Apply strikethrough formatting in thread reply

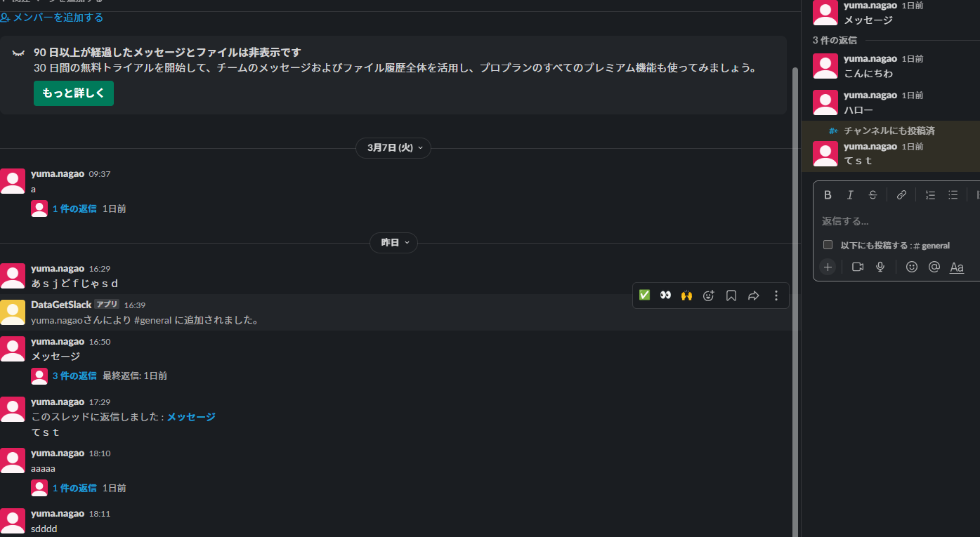(x=873, y=195)
